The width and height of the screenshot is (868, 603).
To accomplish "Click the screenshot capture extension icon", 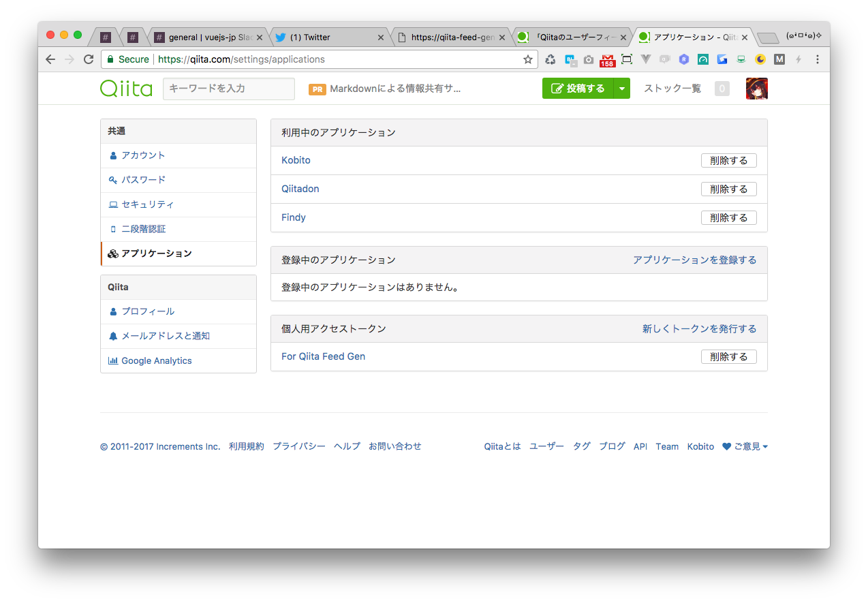I will click(x=626, y=59).
